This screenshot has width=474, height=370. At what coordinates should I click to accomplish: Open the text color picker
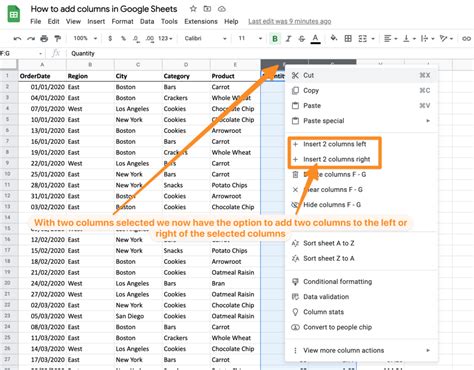coord(315,39)
